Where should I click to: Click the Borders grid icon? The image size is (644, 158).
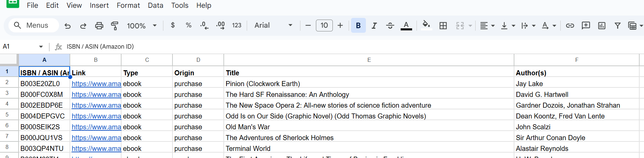[x=443, y=26]
